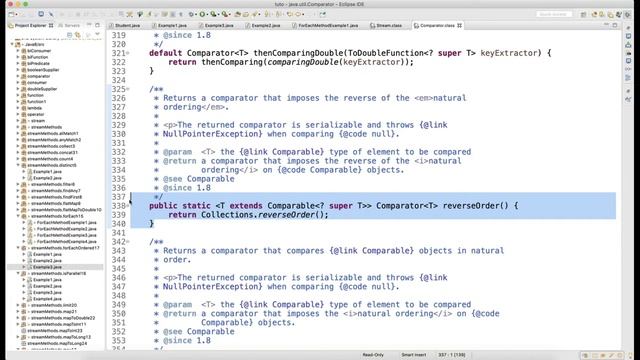Collapse the streamMethods.forEach15 package
Image resolution: width=640 pixels, height=360 pixels.
coord(18,216)
